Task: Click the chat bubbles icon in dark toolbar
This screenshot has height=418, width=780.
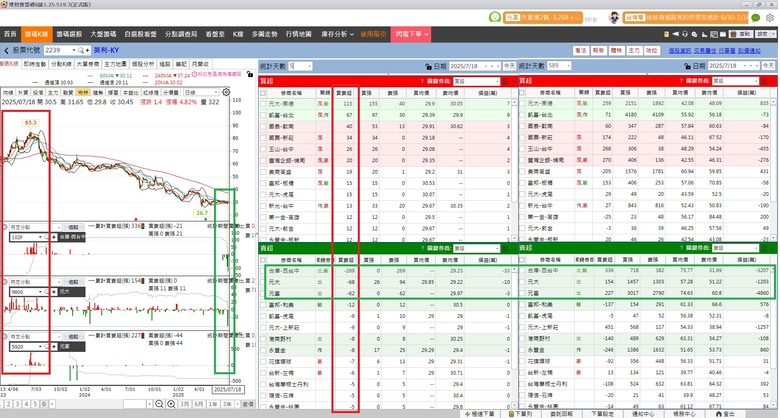Action: 694,34
